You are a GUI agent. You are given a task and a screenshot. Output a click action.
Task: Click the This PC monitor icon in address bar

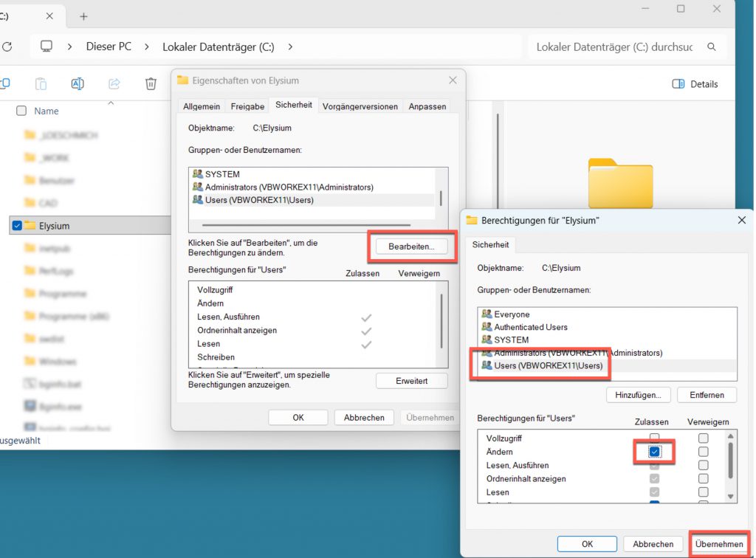tap(47, 46)
